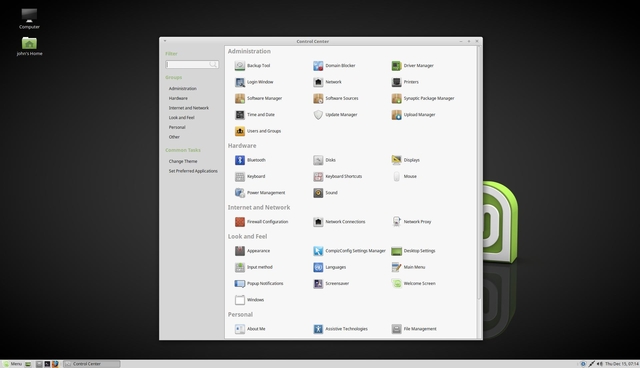This screenshot has width=640, height=368.
Task: Open Synaptic Package Manager
Action: pyautogui.click(x=423, y=98)
